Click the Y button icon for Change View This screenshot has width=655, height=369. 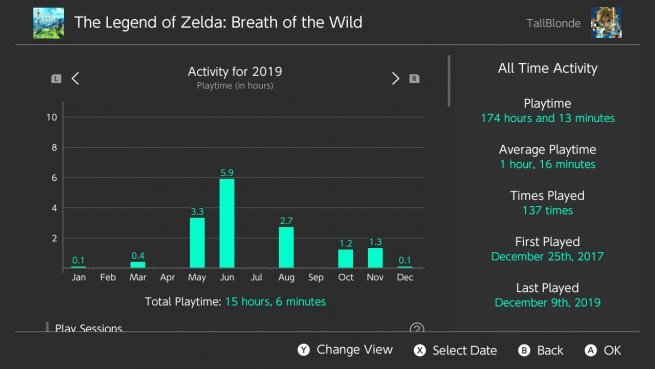(304, 350)
